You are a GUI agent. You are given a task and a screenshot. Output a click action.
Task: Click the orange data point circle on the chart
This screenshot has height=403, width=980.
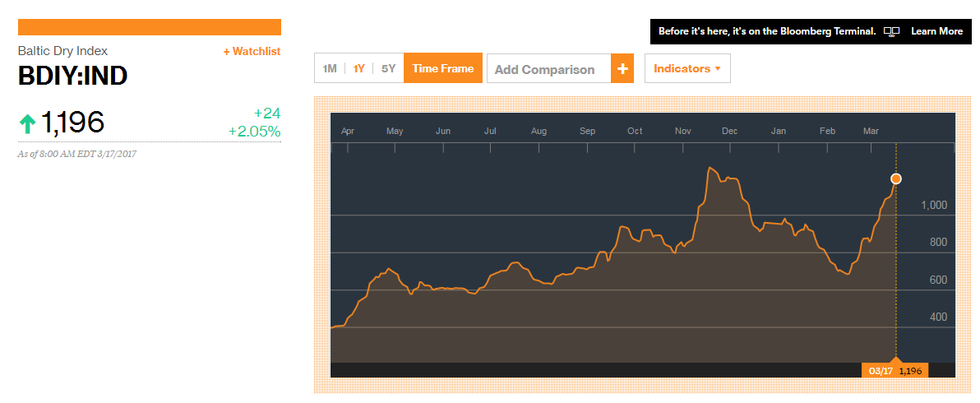[x=896, y=178]
